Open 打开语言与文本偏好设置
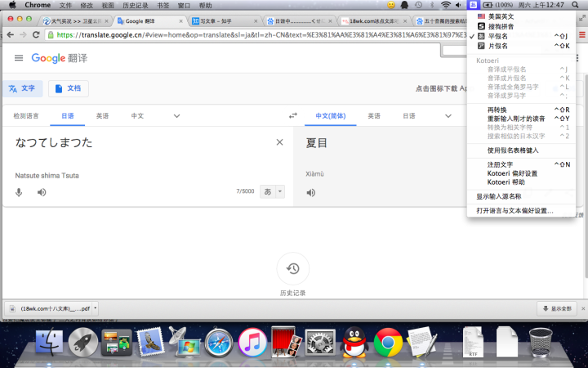Image resolution: width=588 pixels, height=368 pixels. 521,211
